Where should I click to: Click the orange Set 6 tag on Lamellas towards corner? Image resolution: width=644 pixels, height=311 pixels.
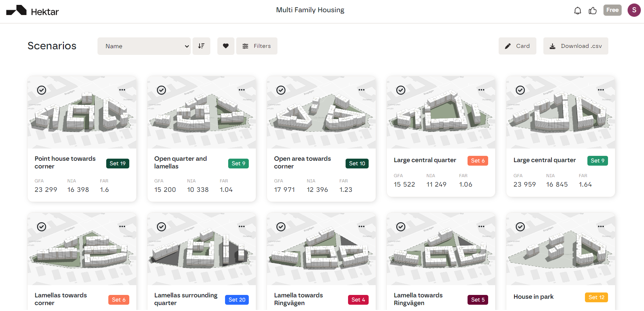click(x=119, y=300)
